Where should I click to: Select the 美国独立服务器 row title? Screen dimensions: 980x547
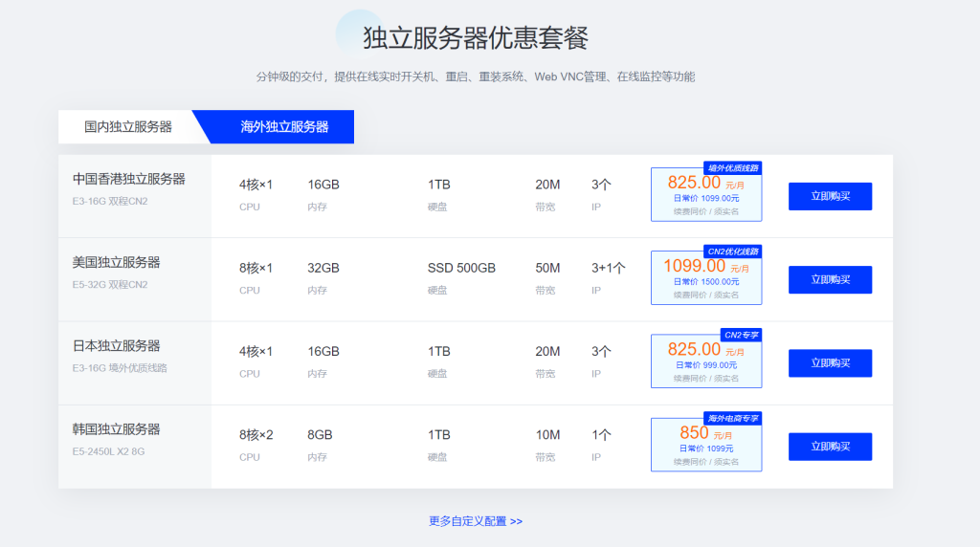pos(117,262)
